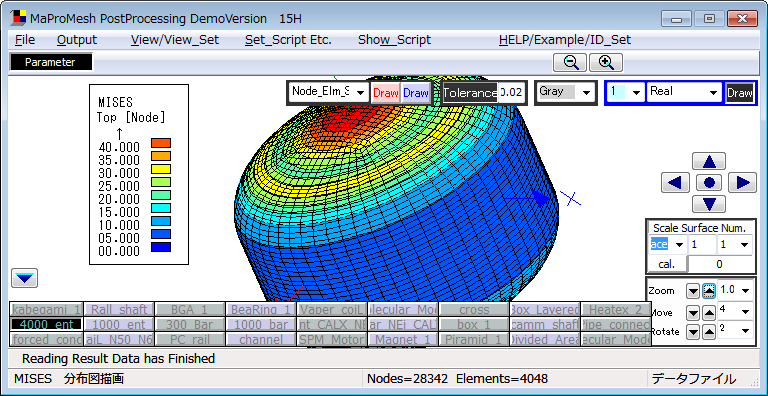Image resolution: width=768 pixels, height=396 pixels.
Task: Open the Output menu
Action: (x=77, y=40)
